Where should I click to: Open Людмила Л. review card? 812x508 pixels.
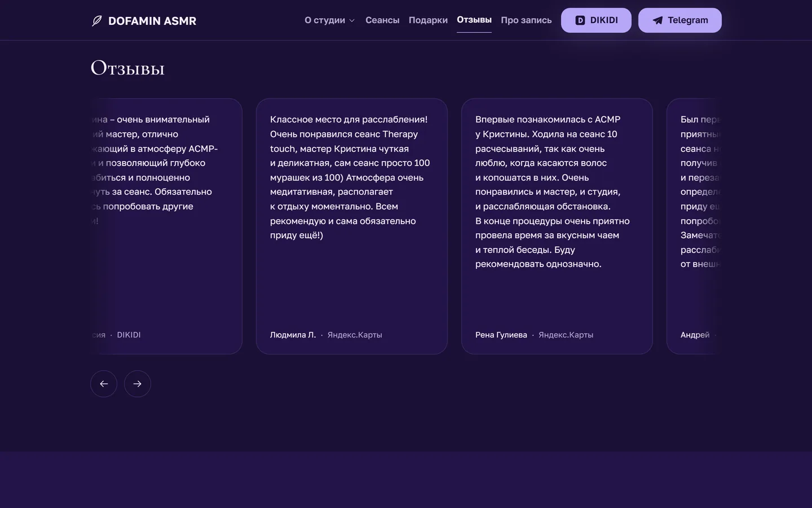(x=352, y=226)
